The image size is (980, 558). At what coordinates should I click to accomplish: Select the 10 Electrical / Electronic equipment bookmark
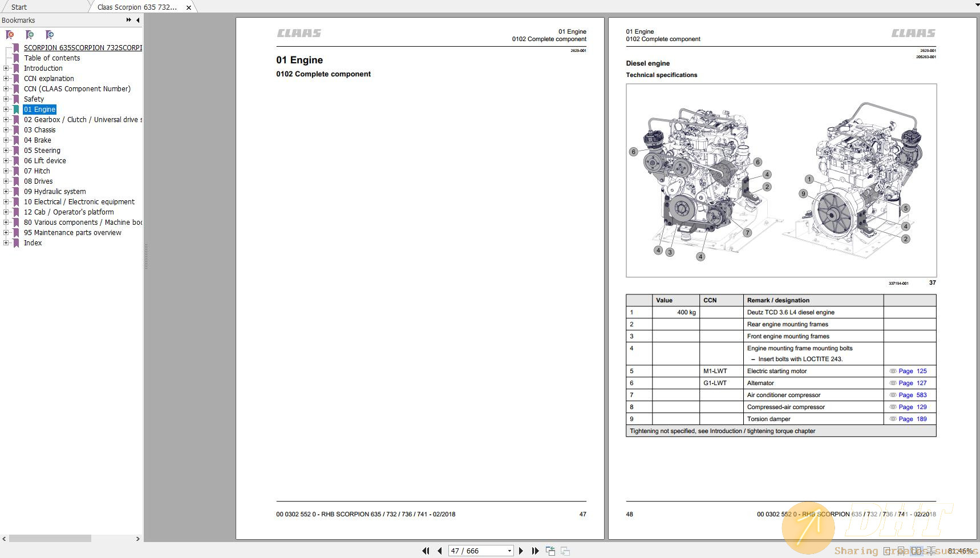point(79,201)
